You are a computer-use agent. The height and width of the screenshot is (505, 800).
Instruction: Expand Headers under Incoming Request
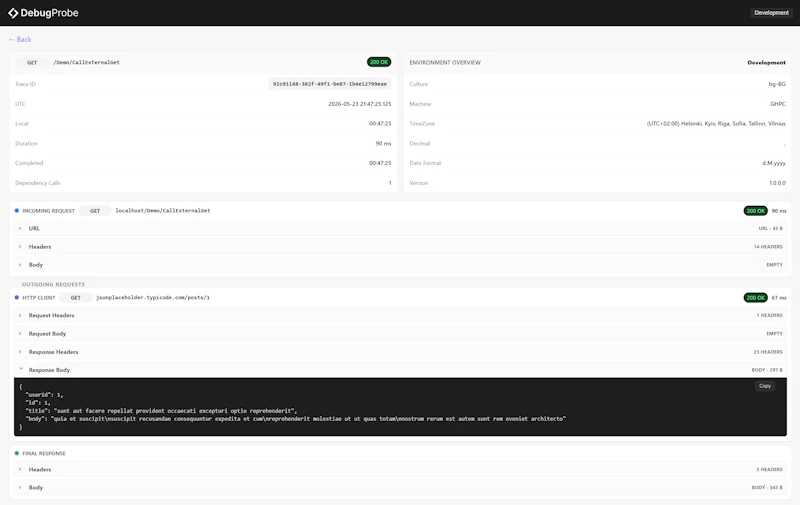click(x=400, y=247)
